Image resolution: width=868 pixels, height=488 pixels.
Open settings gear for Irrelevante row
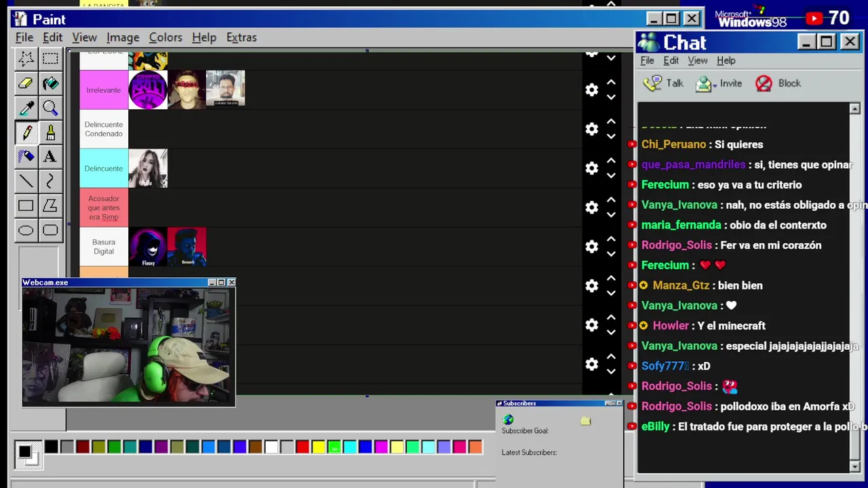592,90
